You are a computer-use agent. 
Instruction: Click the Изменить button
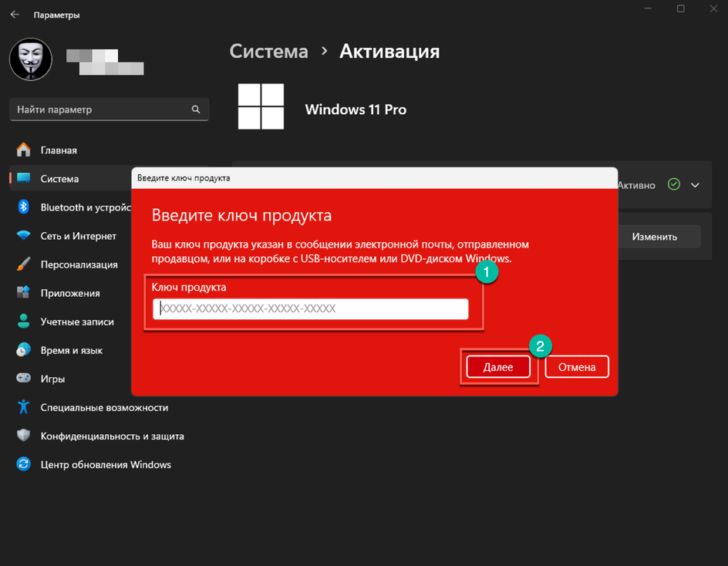654,237
